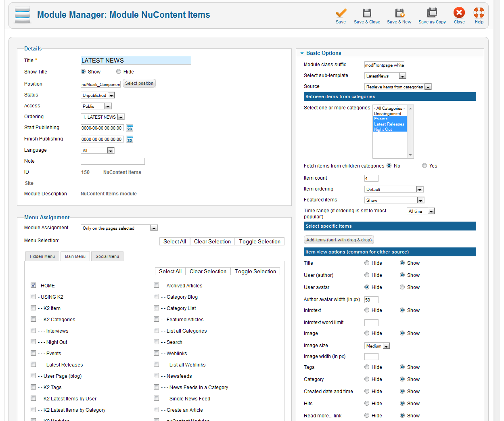The image size is (504, 421).
Task: Switch to the Main Menu tab
Action: 75,256
